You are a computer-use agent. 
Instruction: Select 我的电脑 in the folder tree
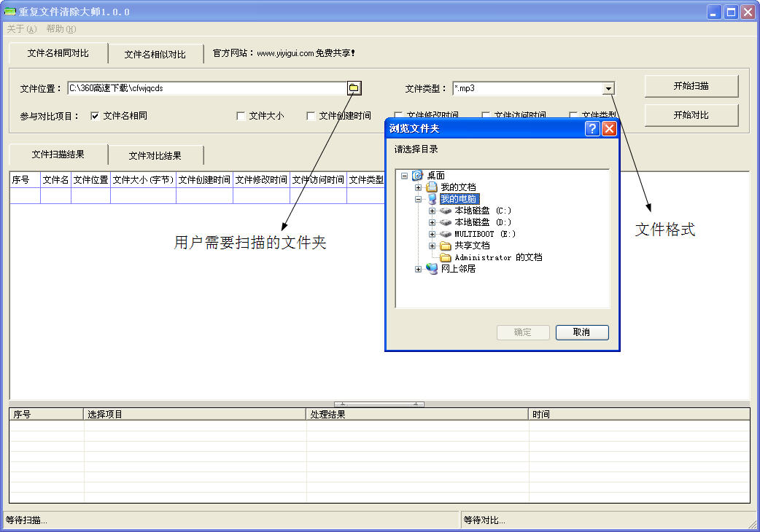tap(459, 199)
